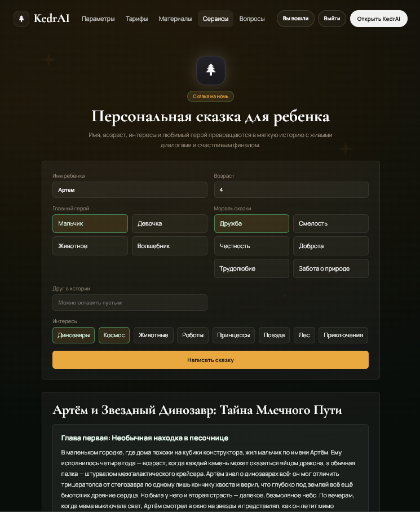The image size is (420, 512).
Task: Toggle the Роботы interest chip
Action: pyautogui.click(x=193, y=335)
